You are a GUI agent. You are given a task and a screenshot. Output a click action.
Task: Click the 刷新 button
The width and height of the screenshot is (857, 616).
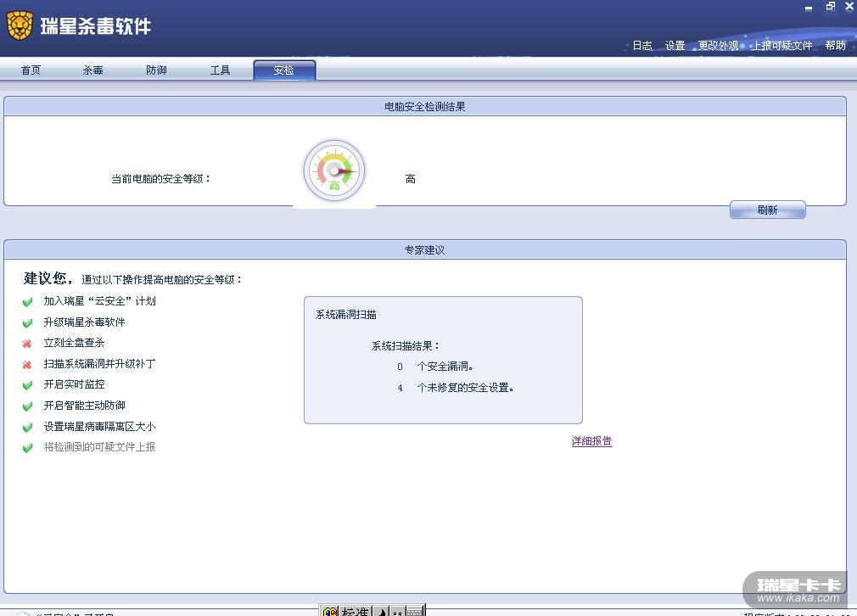coord(767,210)
